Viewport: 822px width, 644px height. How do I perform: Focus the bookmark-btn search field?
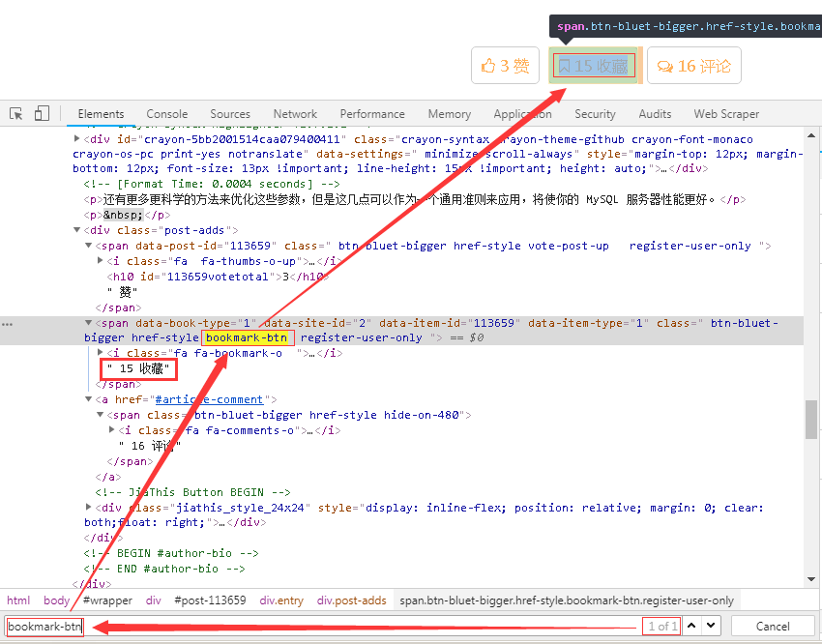tap(323, 627)
